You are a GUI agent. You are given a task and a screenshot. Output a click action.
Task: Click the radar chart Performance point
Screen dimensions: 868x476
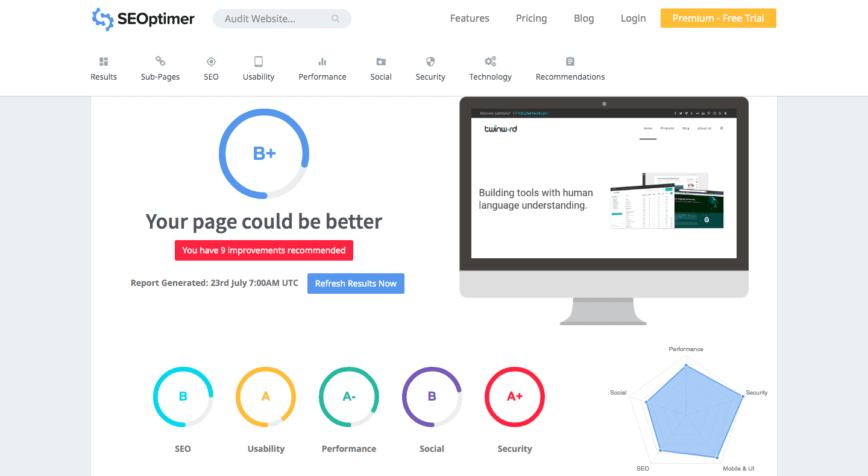[x=686, y=366]
